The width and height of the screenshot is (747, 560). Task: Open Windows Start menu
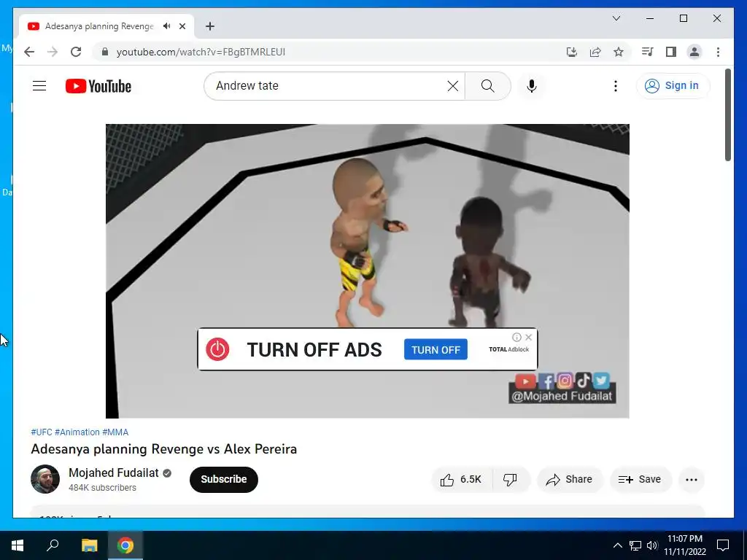click(18, 545)
